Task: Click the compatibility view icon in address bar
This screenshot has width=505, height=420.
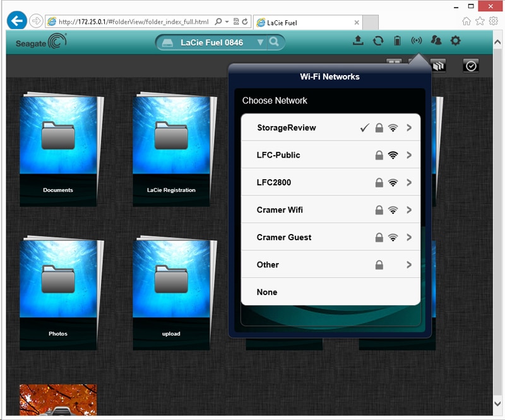Action: 236,21
